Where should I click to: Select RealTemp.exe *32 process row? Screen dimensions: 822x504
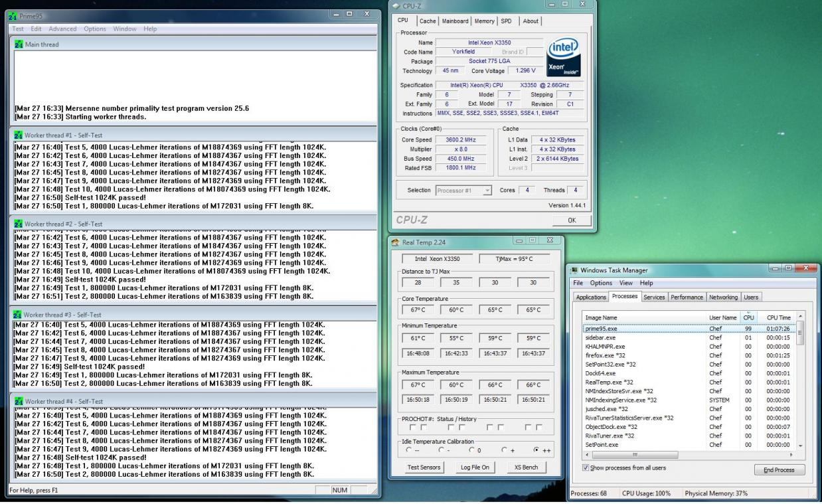[x=689, y=382]
